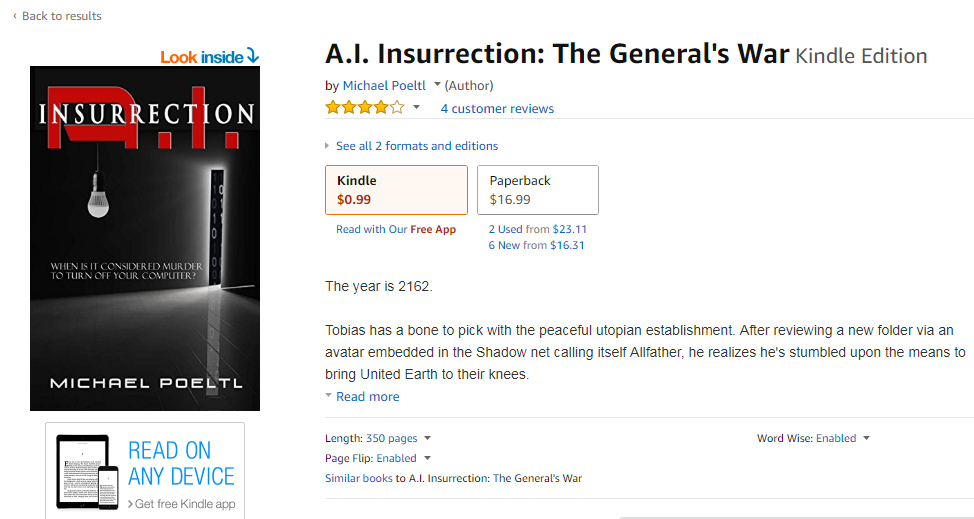The image size is (974, 519).
Task: Expand the star rating dropdown arrow
Action: coord(417,108)
